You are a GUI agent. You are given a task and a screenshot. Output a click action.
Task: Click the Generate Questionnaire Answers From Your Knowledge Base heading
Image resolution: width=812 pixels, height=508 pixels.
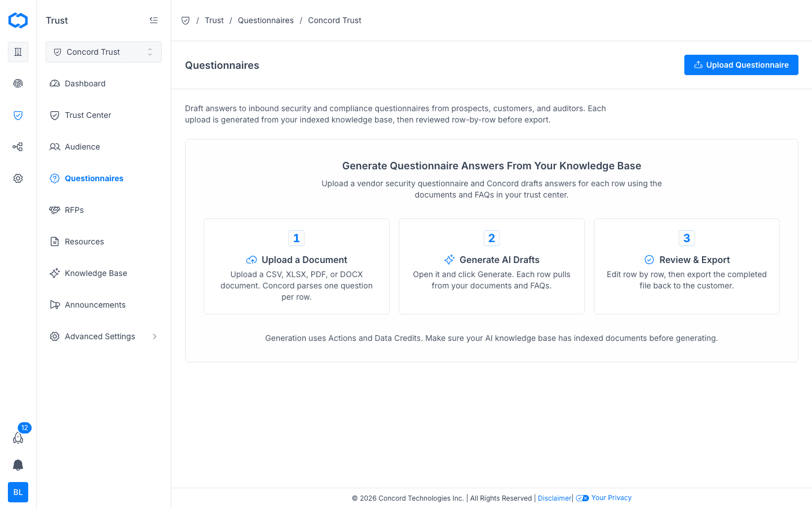pyautogui.click(x=492, y=166)
